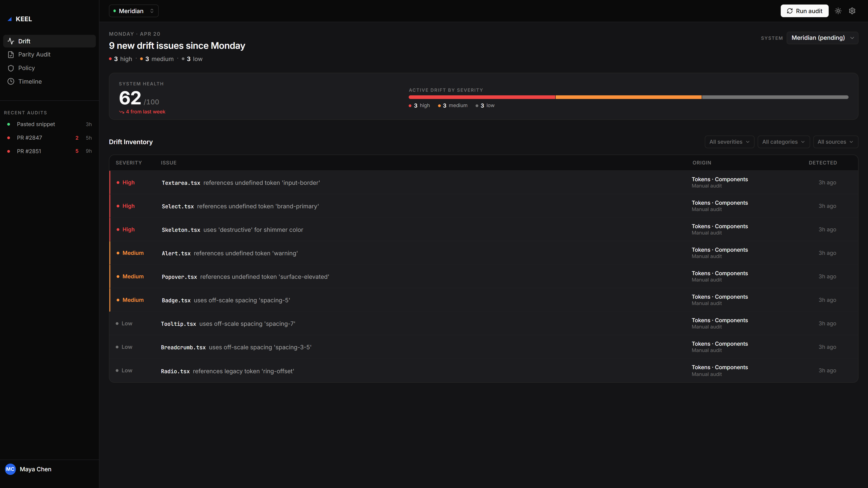Click High severity badge in Textarea.tsx row
The image size is (868, 488).
pos(126,183)
